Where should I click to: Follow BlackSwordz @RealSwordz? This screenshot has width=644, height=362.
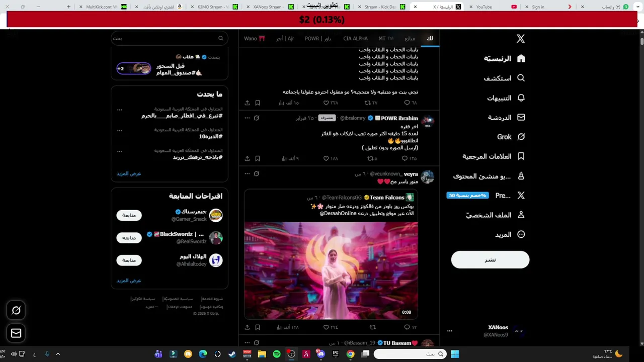[x=129, y=238]
